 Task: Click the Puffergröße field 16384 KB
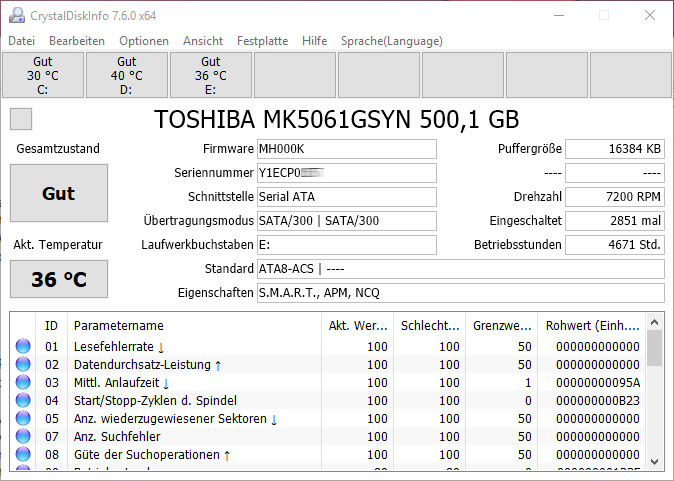(x=615, y=149)
